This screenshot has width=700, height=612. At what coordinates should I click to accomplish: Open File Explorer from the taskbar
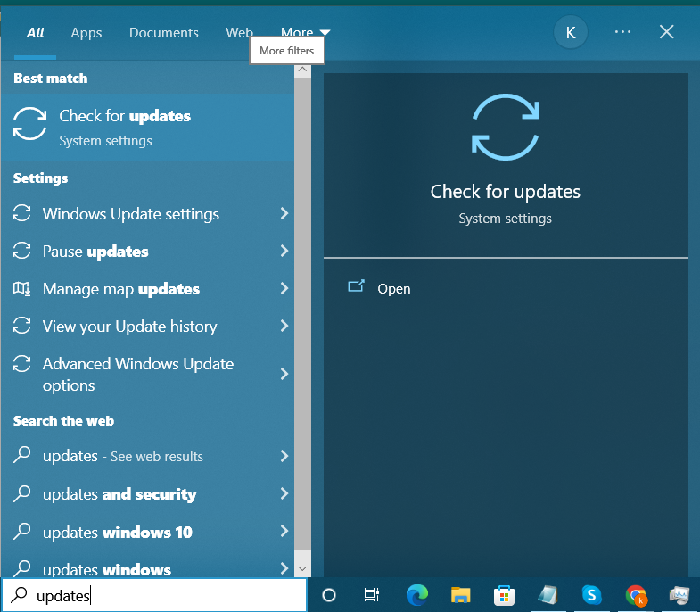(461, 595)
